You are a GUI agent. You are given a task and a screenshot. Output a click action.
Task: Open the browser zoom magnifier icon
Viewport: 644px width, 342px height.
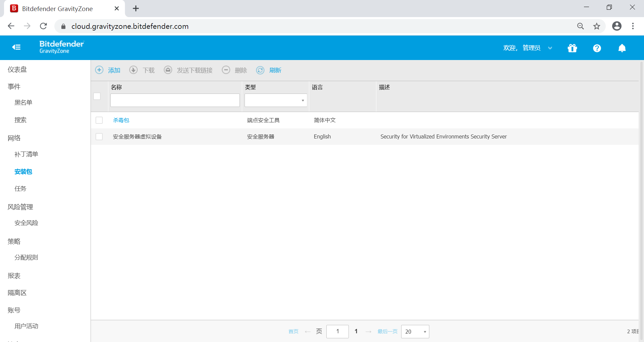(581, 26)
